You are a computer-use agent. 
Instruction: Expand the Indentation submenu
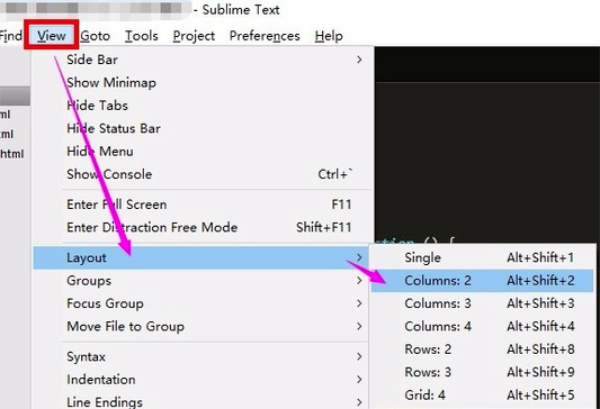click(x=202, y=380)
